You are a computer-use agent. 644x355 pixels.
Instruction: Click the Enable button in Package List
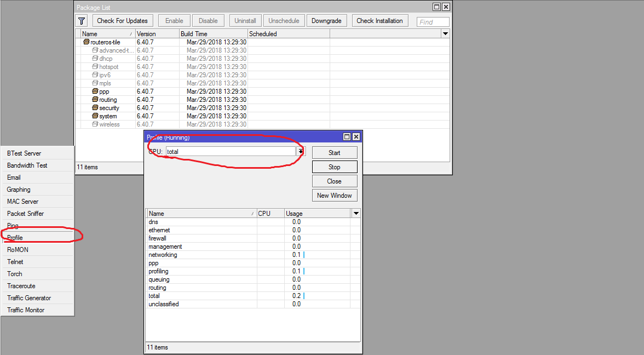[x=174, y=21]
